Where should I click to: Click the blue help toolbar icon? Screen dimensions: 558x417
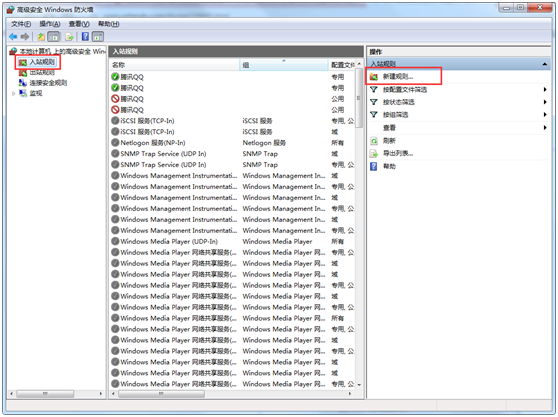coord(85,36)
